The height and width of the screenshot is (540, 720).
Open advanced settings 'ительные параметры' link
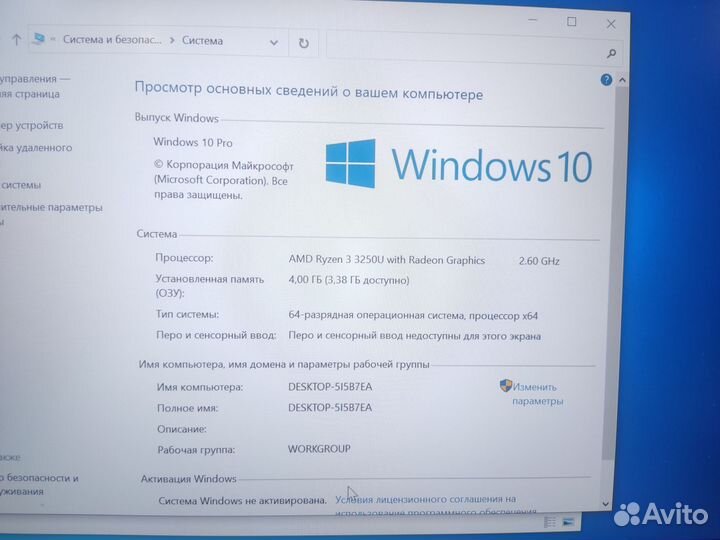point(51,208)
